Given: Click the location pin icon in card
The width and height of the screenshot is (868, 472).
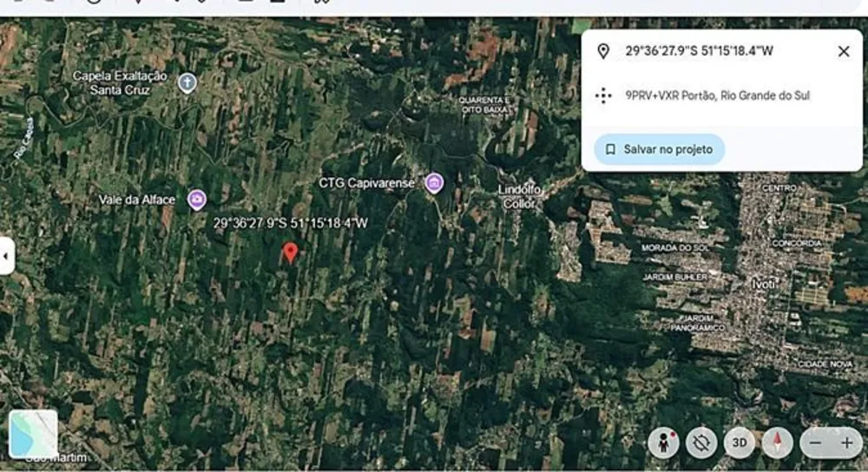Looking at the screenshot, I should tap(603, 51).
